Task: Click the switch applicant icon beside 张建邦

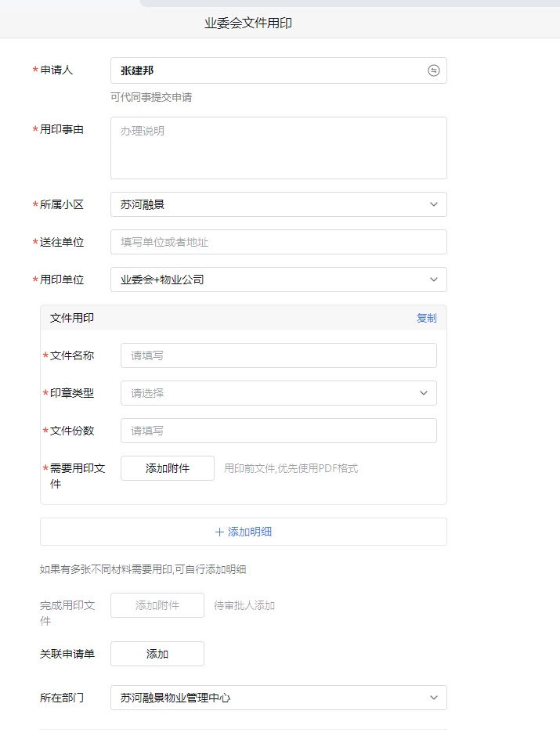Action: pyautogui.click(x=433, y=70)
